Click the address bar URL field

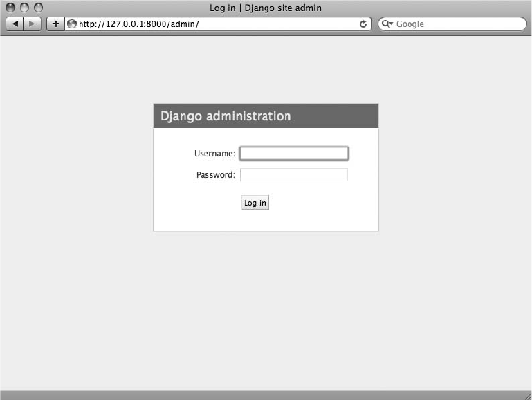coord(217,24)
